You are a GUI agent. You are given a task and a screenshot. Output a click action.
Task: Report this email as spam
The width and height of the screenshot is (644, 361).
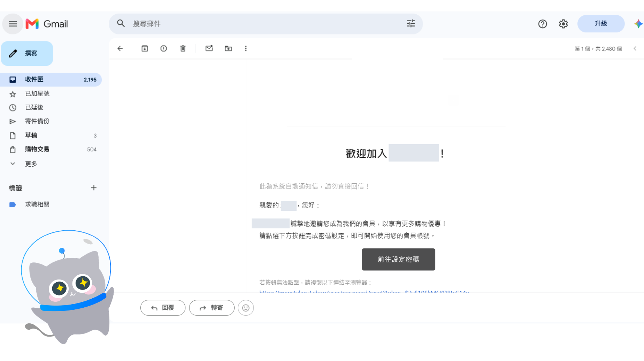click(163, 48)
